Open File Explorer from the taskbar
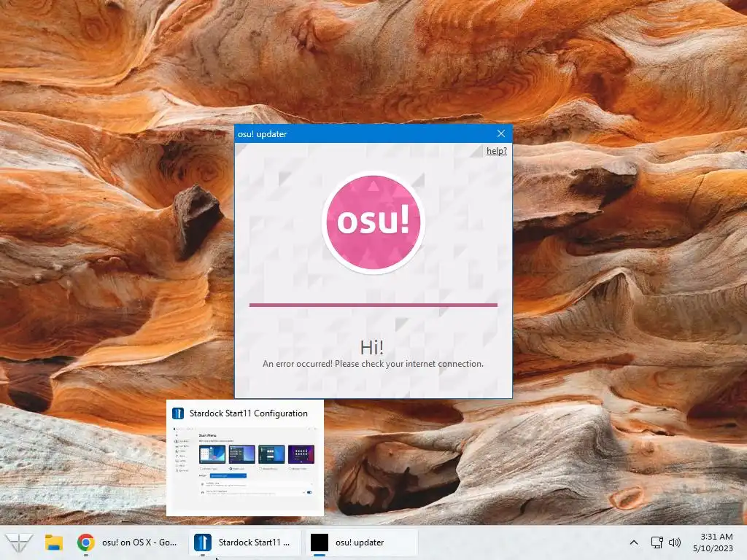This screenshot has width=747, height=560. click(x=54, y=542)
